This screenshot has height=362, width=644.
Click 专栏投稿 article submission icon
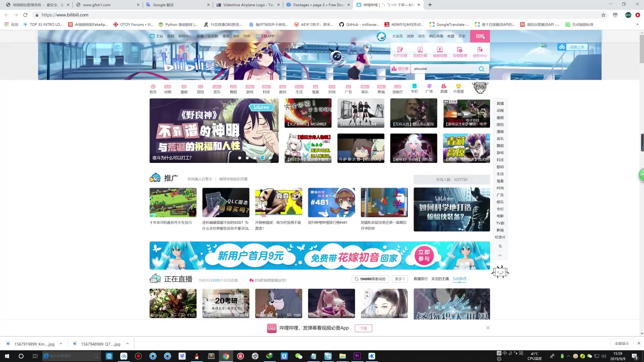tap(400, 50)
